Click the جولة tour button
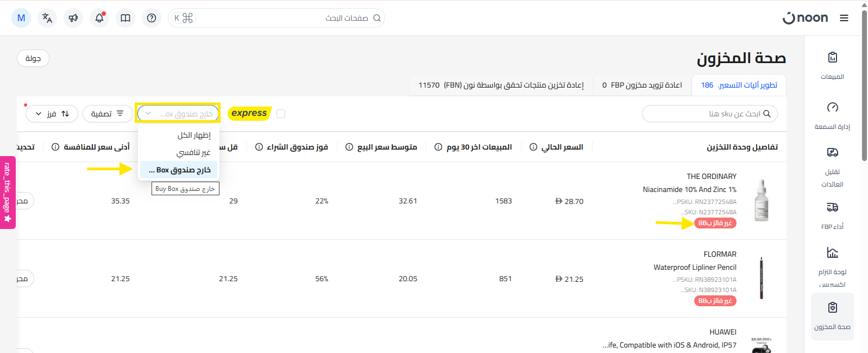Viewport: 868px width, 353px height. click(x=33, y=58)
